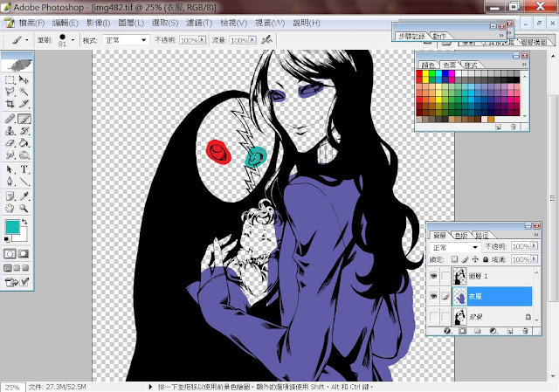
Task: Select the Hand tool
Action: (10, 208)
